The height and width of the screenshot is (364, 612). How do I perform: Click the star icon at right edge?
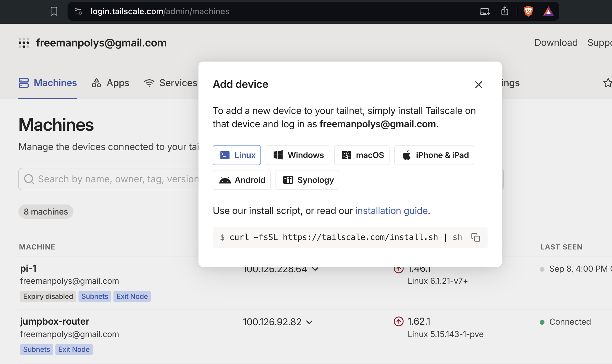click(x=608, y=83)
